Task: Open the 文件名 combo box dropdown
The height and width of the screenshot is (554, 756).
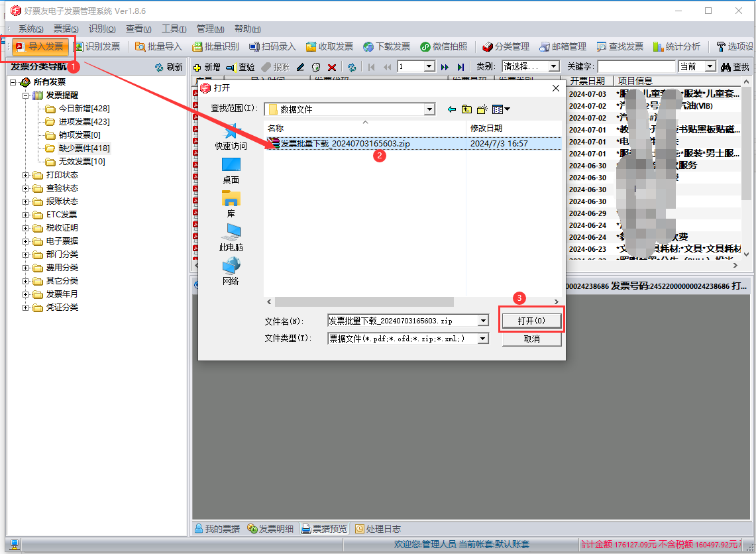Action: [x=483, y=321]
